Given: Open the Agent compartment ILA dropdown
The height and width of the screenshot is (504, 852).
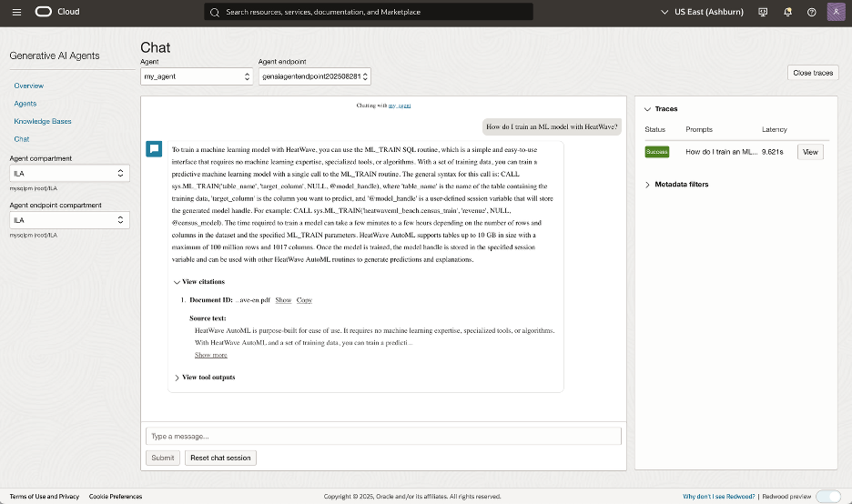Looking at the screenshot, I should pos(69,173).
